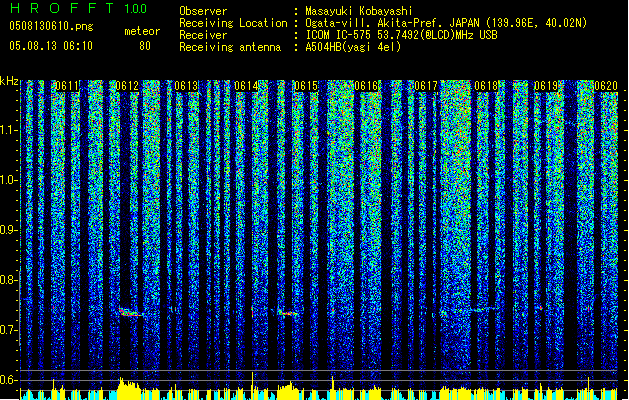Click the 0618 time marker
This screenshot has height=400, width=629.
point(486,86)
